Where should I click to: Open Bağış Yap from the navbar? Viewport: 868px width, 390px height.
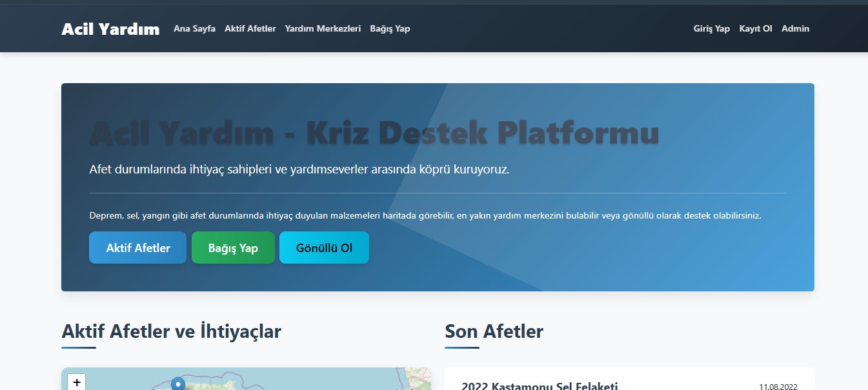click(x=390, y=28)
